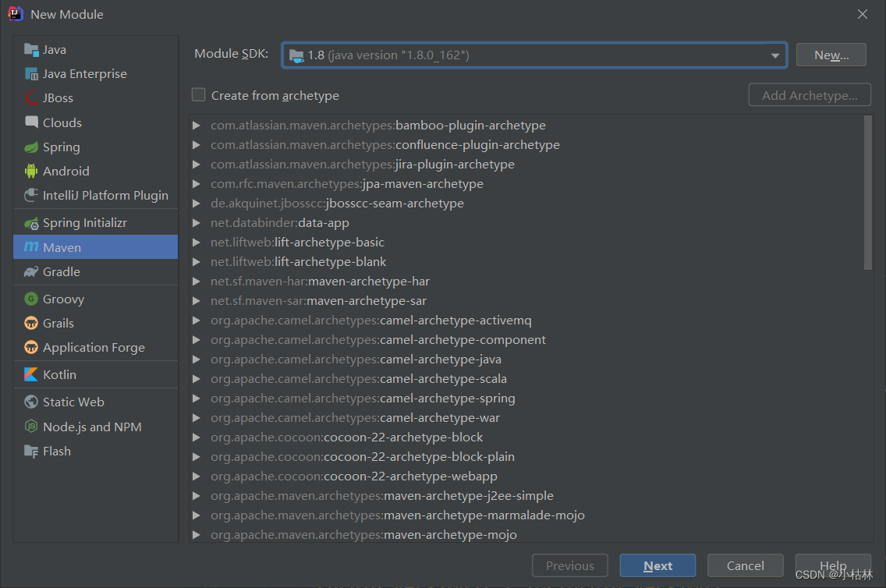Click the Grails icon in sidebar
The width and height of the screenshot is (886, 588).
31,324
